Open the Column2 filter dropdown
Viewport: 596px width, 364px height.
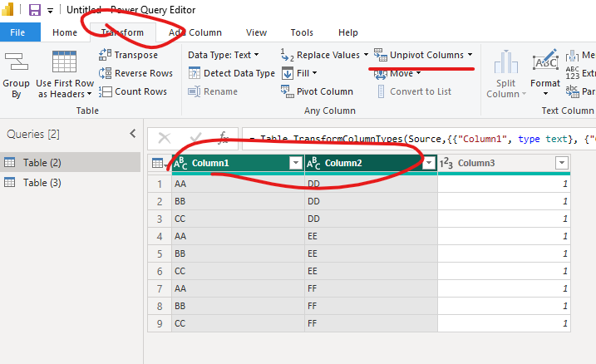point(429,163)
